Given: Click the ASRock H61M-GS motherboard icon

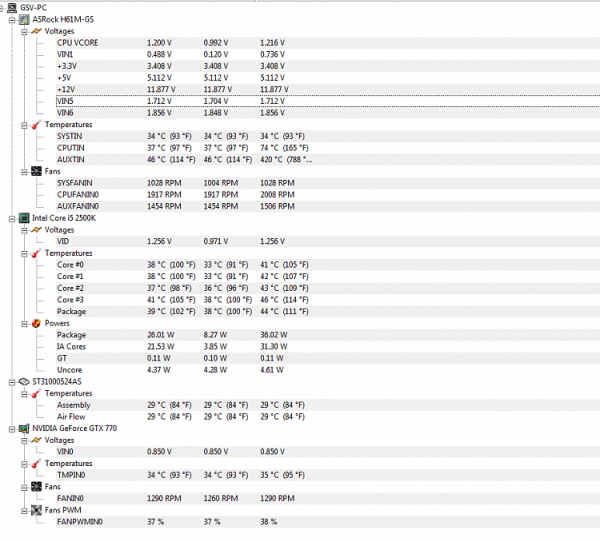Looking at the screenshot, I should (x=24, y=19).
